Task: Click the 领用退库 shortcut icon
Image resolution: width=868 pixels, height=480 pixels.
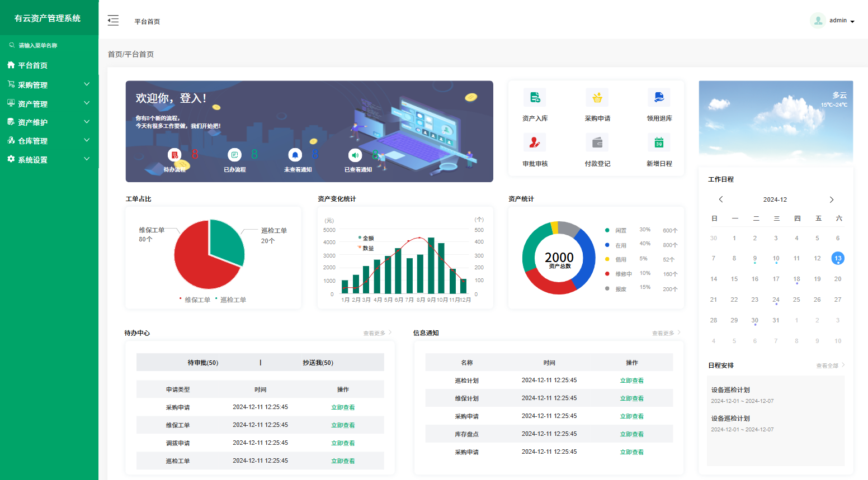Action: click(659, 98)
